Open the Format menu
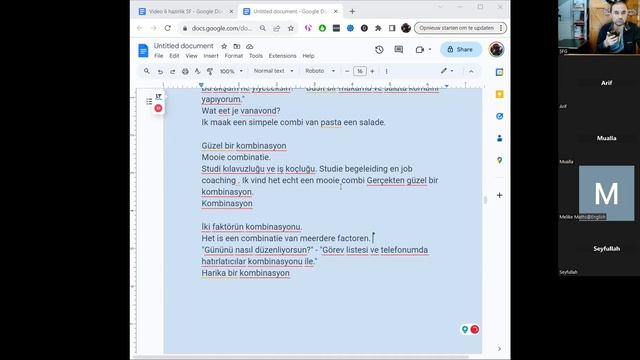Image resolution: width=640 pixels, height=360 pixels. click(x=233, y=56)
